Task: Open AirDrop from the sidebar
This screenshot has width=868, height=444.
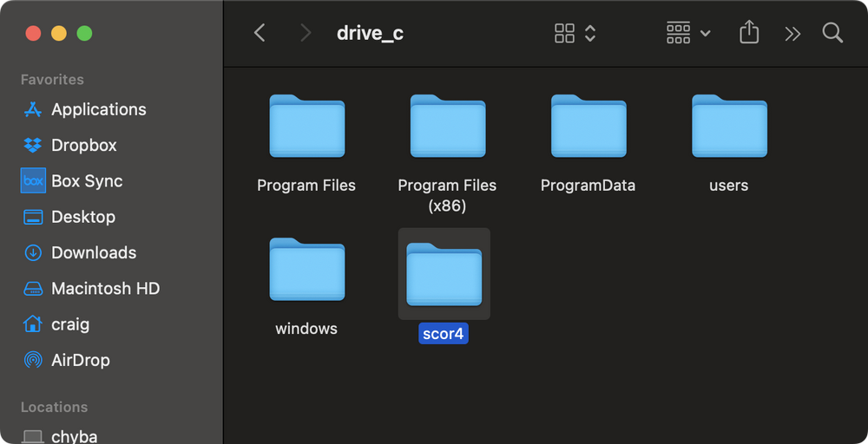Action: 80,360
